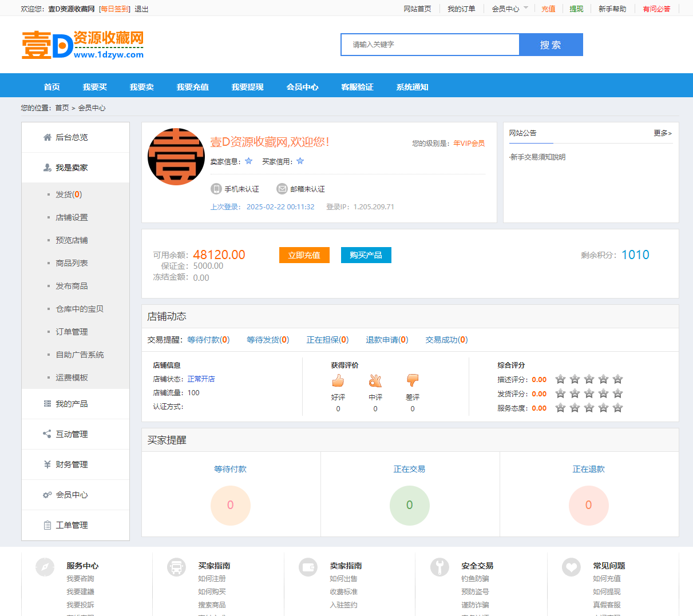Rate 服务态度 by clicking its stars
This screenshot has height=616, width=693.
pos(588,408)
